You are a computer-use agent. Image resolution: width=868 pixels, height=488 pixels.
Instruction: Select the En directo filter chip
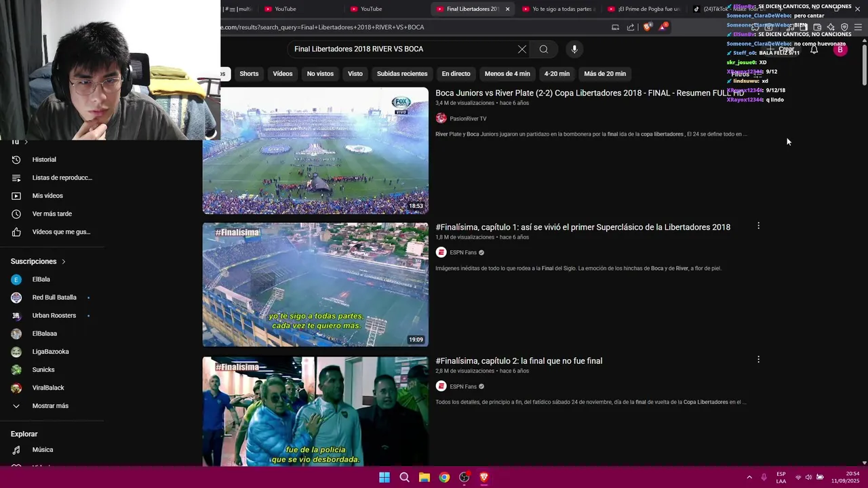(456, 73)
